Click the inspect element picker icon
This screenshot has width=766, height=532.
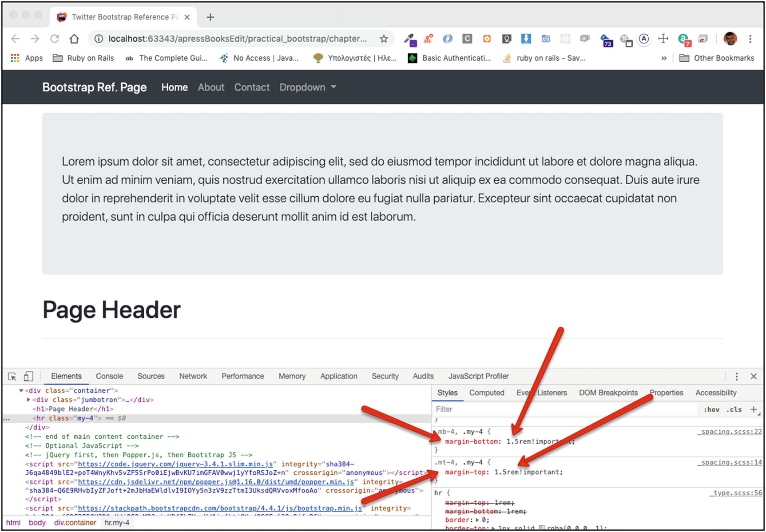12,377
